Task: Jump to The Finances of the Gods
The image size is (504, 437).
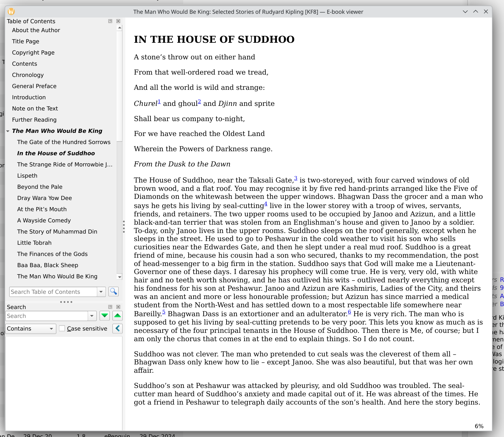Action: [x=52, y=254]
